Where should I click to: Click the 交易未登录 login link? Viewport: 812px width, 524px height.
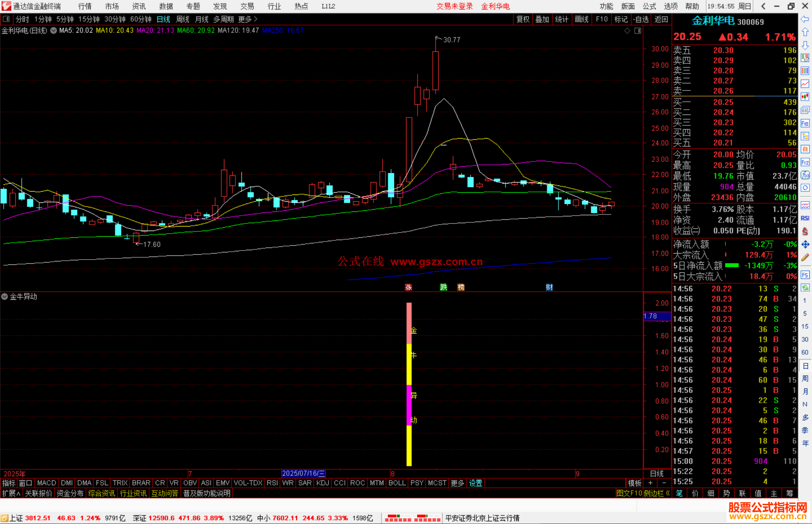(x=454, y=6)
